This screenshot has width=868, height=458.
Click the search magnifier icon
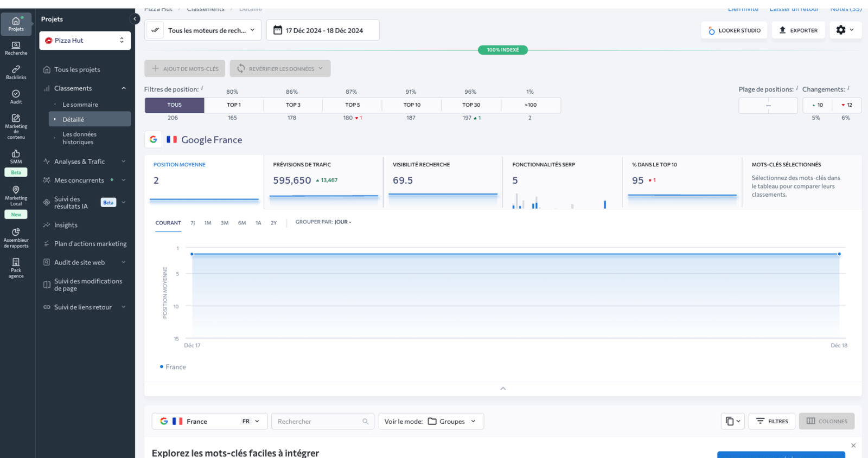click(x=366, y=421)
